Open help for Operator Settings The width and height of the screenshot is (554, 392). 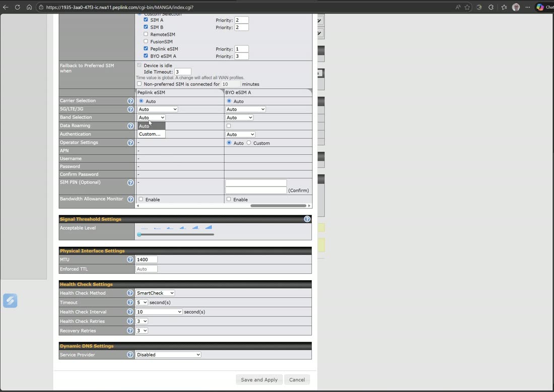(x=130, y=143)
